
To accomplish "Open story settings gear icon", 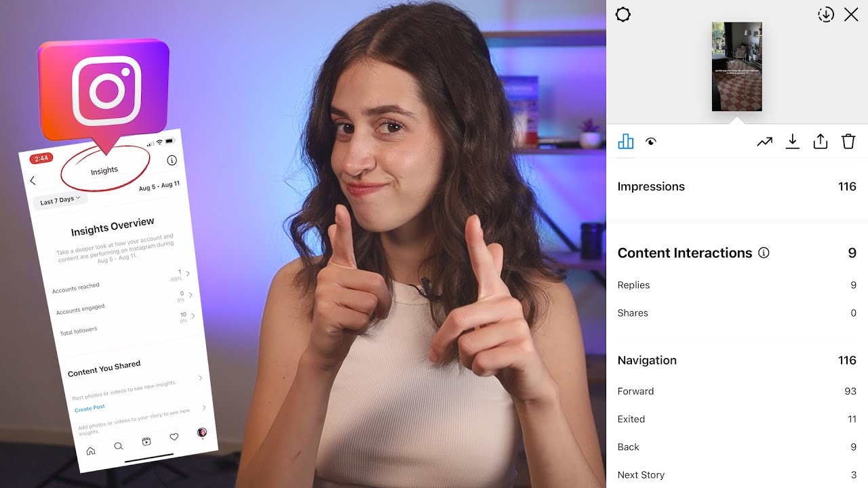I will 623,15.
